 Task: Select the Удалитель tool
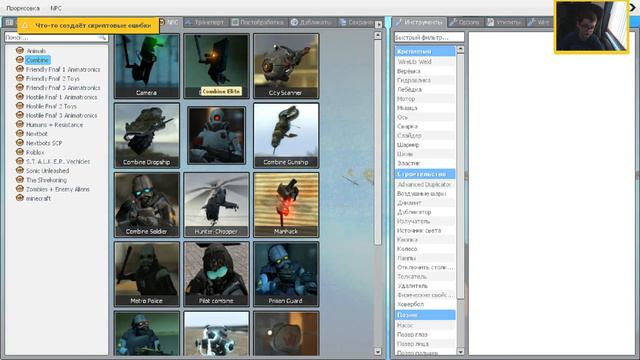tap(425, 286)
